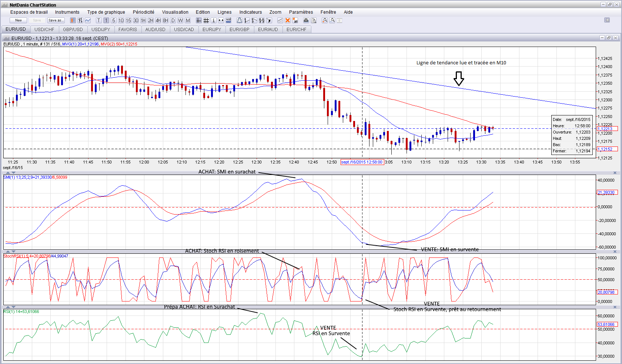Open the Indicateurs menu
The image size is (622, 364).
pyautogui.click(x=250, y=12)
